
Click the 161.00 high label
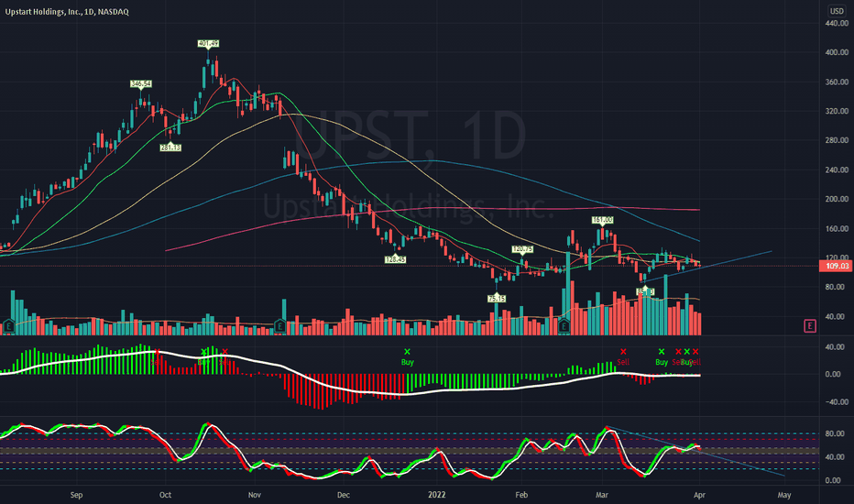tap(602, 220)
